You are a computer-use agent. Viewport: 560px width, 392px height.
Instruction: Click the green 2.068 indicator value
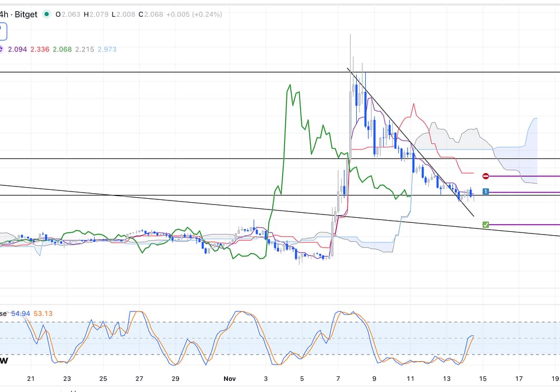(62, 49)
